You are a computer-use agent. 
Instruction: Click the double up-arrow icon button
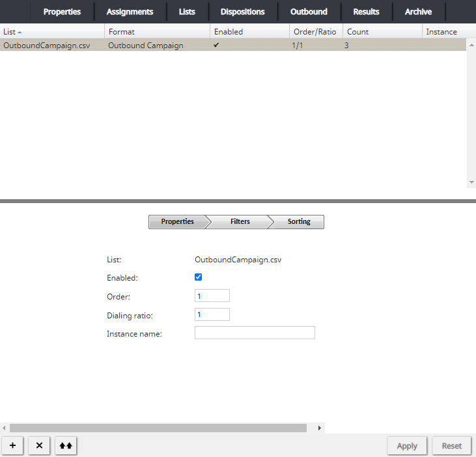click(x=66, y=446)
